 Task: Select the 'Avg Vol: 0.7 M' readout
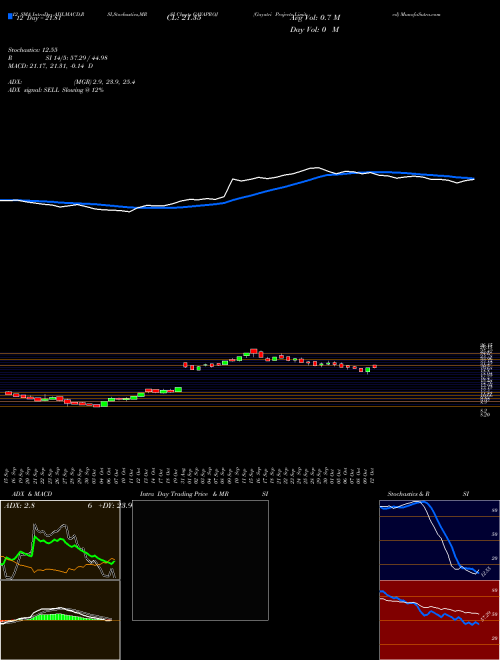tap(314, 18)
